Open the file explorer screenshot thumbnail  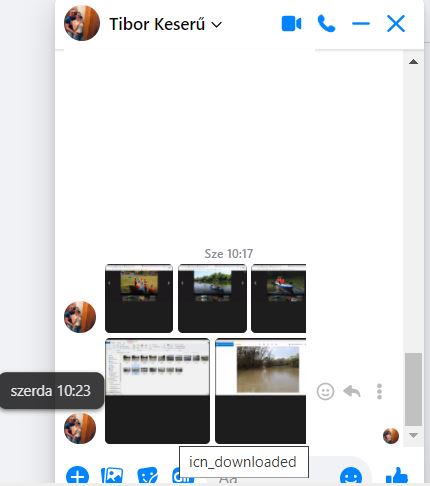point(157,391)
